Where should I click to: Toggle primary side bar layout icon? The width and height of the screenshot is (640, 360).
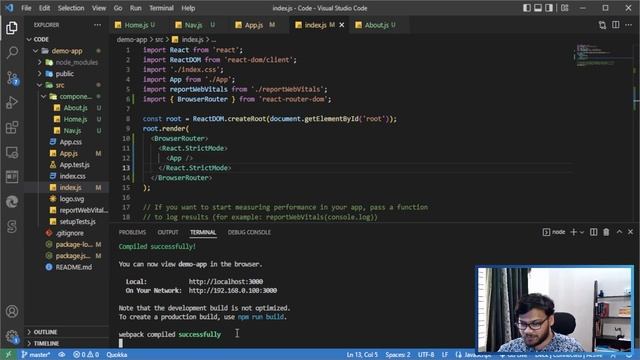[x=527, y=8]
